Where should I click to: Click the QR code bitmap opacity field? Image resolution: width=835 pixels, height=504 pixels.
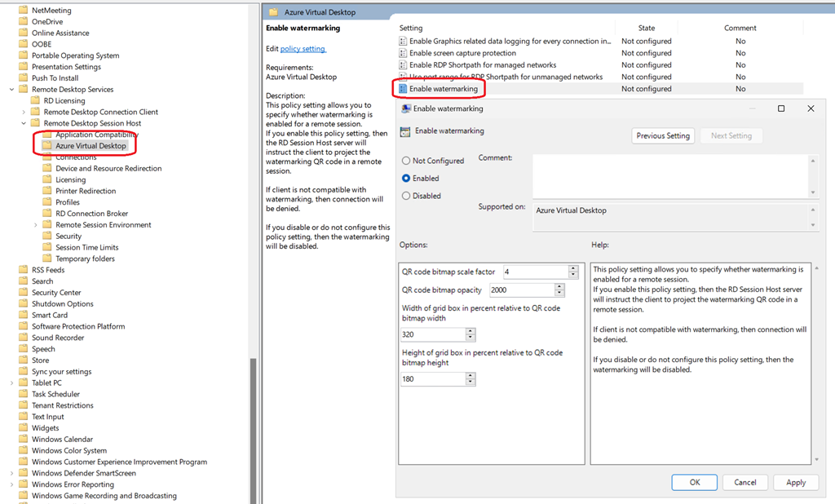point(522,290)
